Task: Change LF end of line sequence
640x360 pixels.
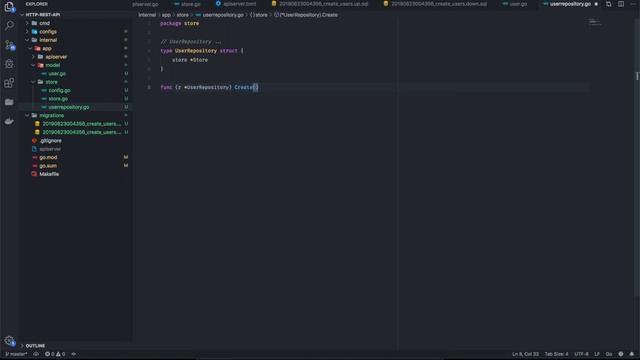Action: click(597, 354)
